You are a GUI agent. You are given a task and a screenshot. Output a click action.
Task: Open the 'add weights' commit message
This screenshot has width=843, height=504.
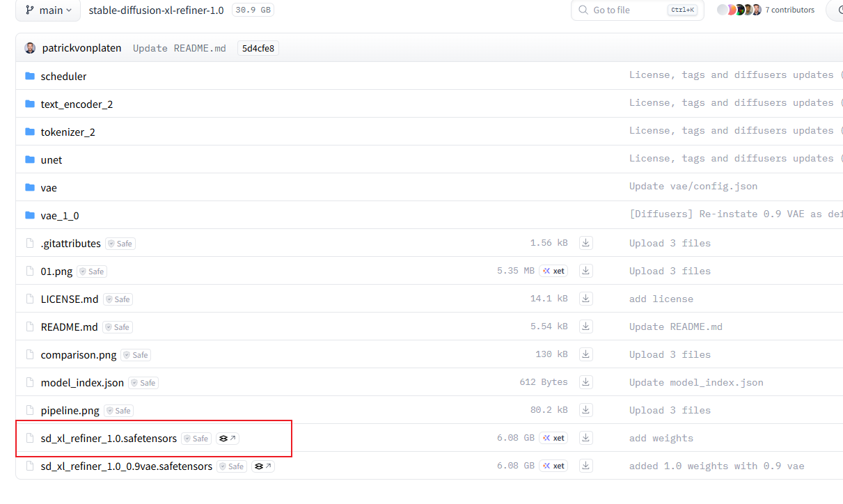point(661,438)
